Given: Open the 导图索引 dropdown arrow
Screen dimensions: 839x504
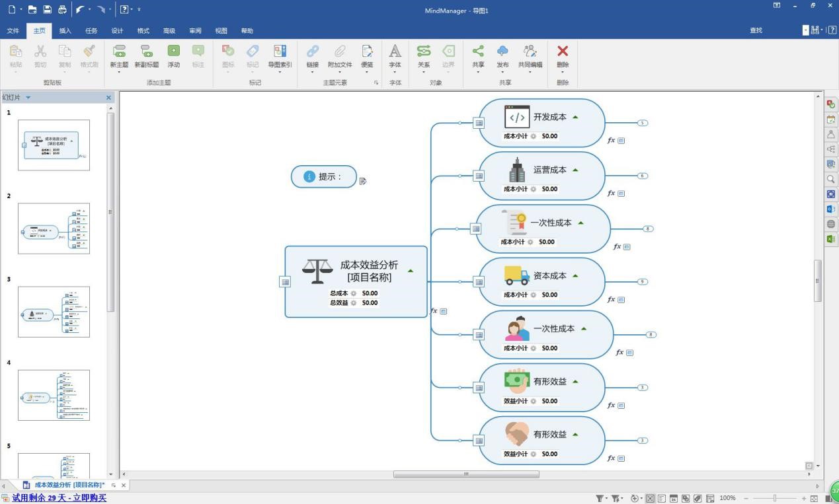Looking at the screenshot, I should [x=280, y=73].
